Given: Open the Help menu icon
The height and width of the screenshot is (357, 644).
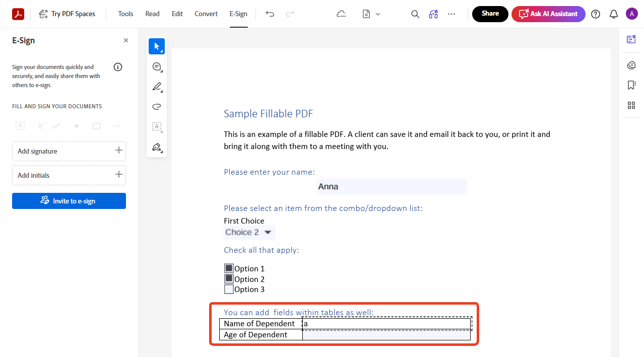Looking at the screenshot, I should [596, 14].
